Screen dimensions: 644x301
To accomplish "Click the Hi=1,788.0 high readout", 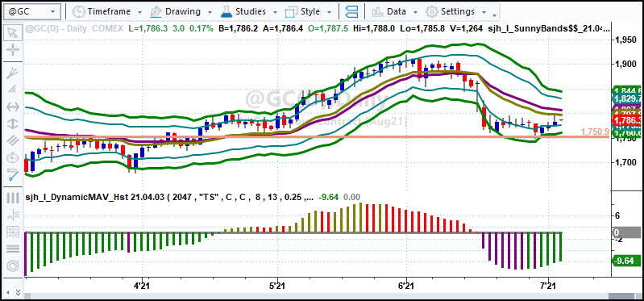I will pos(375,29).
